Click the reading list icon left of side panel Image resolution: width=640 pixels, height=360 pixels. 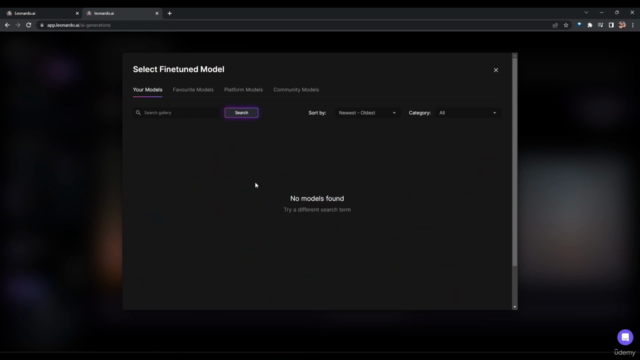600,25
